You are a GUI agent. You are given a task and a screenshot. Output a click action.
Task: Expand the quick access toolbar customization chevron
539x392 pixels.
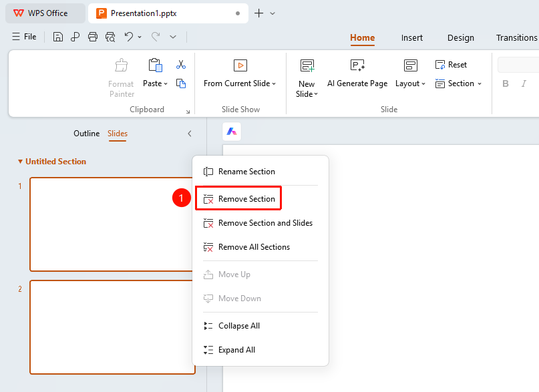pos(173,37)
